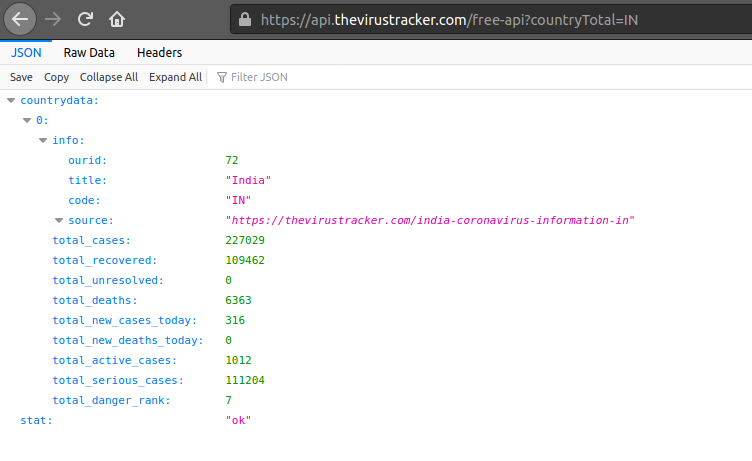Select the total_cases row
This screenshot has width=752, height=461.
coord(92,241)
